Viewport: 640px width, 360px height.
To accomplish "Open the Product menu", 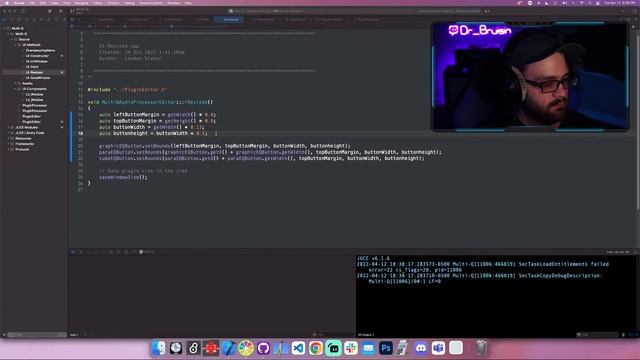I will (113, 3).
